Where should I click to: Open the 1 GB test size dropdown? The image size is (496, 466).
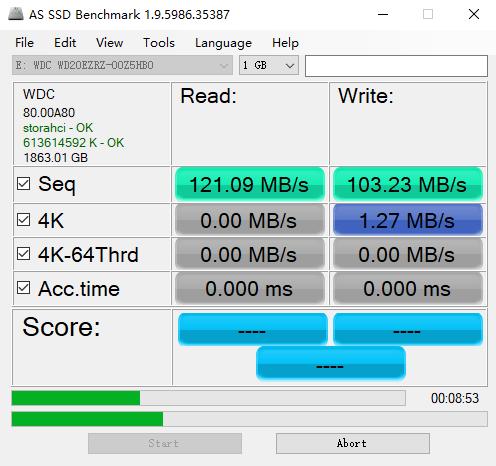pos(269,65)
